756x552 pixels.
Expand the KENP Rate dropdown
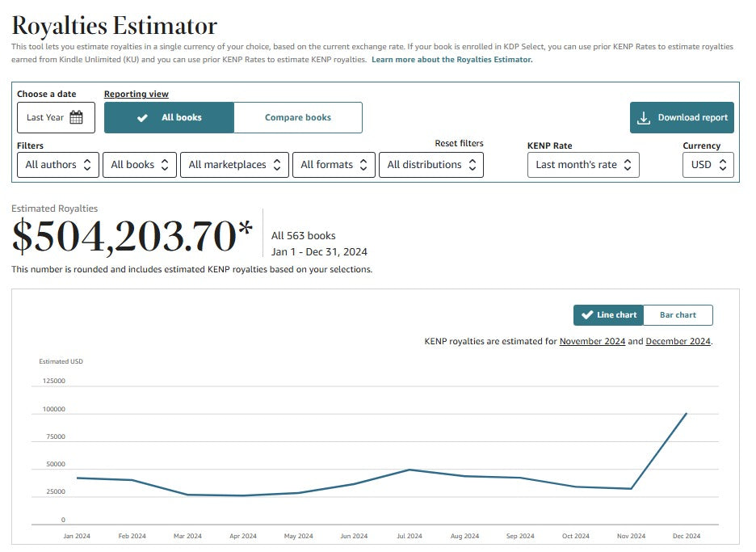tap(582, 165)
